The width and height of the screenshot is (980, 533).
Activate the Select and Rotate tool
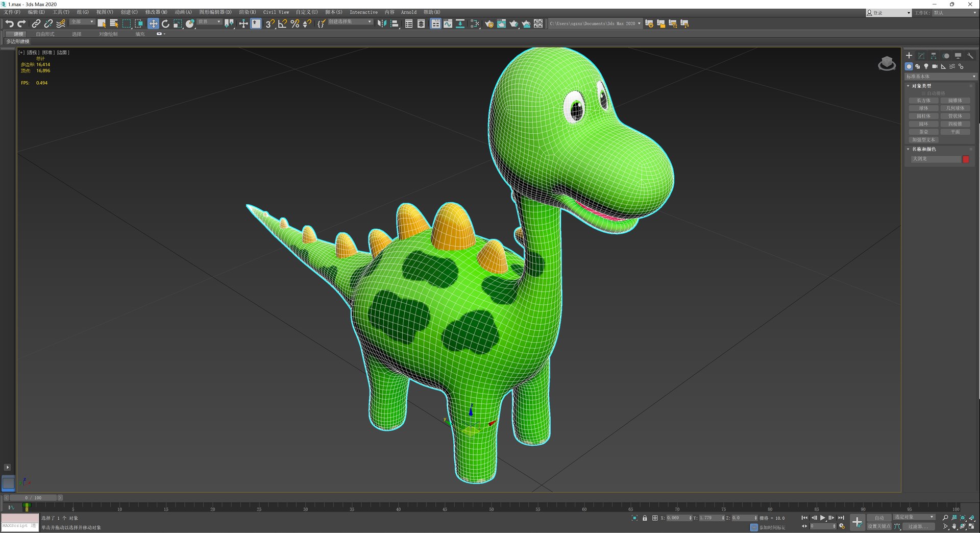click(x=165, y=23)
